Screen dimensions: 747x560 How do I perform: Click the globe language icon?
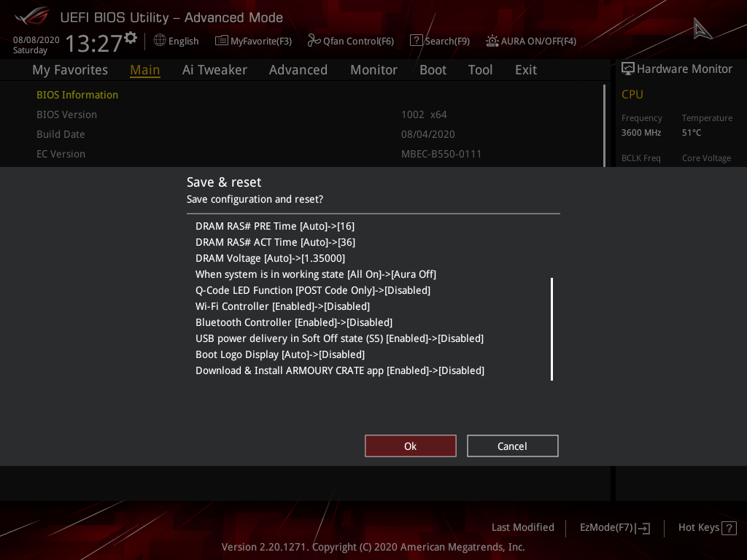[160, 41]
